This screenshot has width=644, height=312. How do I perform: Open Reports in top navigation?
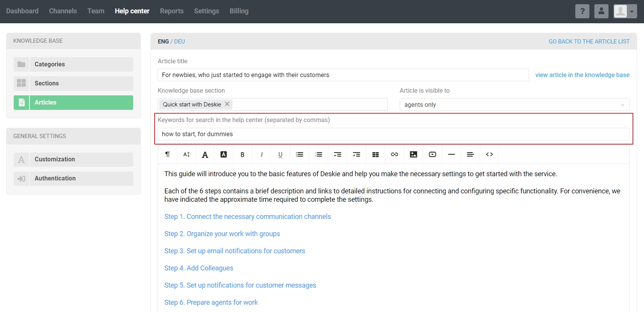click(172, 11)
